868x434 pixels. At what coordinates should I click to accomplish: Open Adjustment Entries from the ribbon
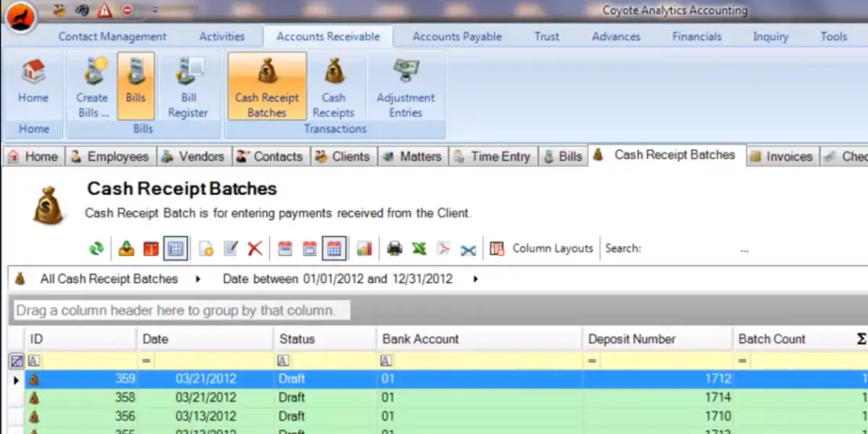pyautogui.click(x=405, y=85)
